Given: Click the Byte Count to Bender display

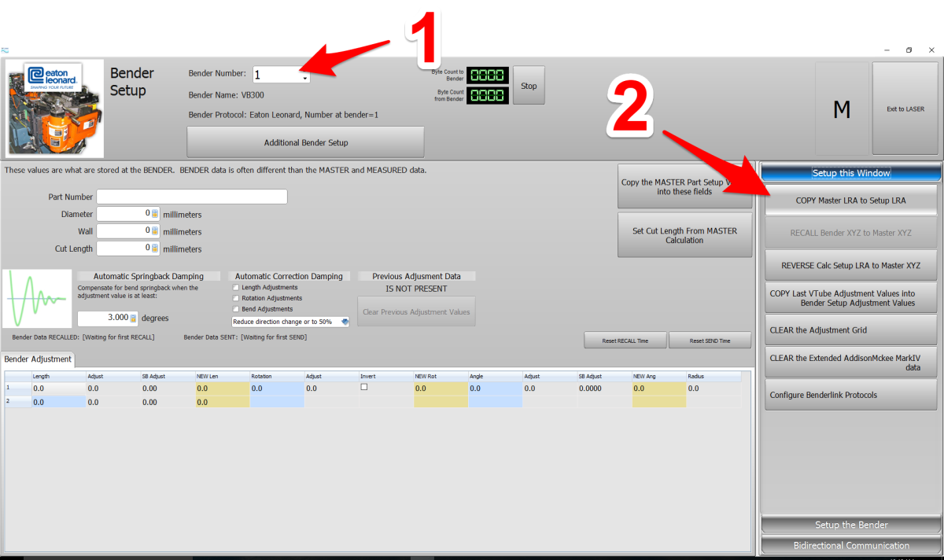Looking at the screenshot, I should point(488,76).
